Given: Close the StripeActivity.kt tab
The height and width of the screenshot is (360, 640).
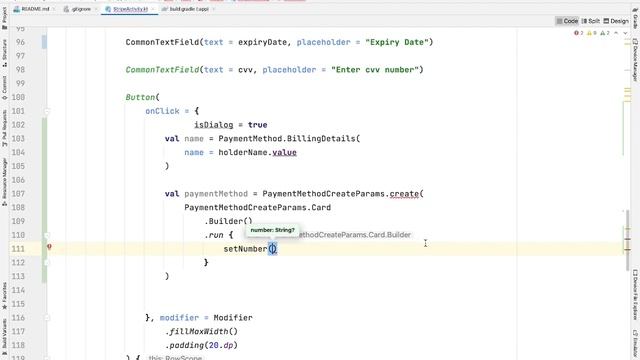Looking at the screenshot, I should pyautogui.click(x=153, y=9).
